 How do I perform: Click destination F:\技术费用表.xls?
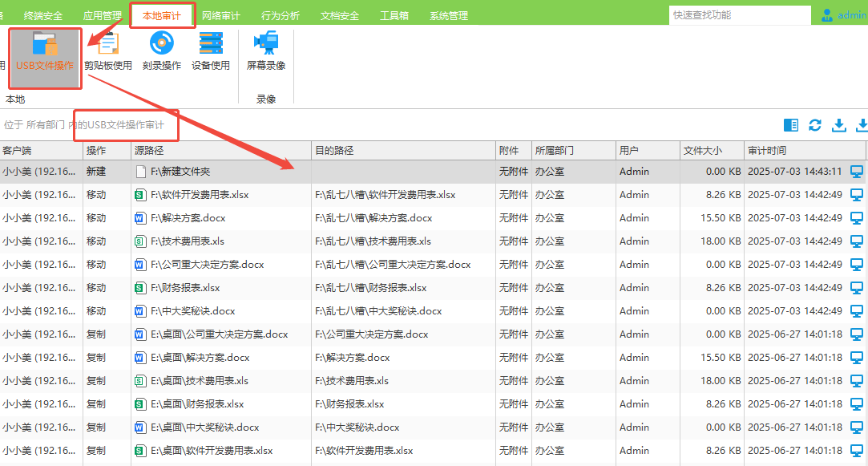tap(352, 381)
